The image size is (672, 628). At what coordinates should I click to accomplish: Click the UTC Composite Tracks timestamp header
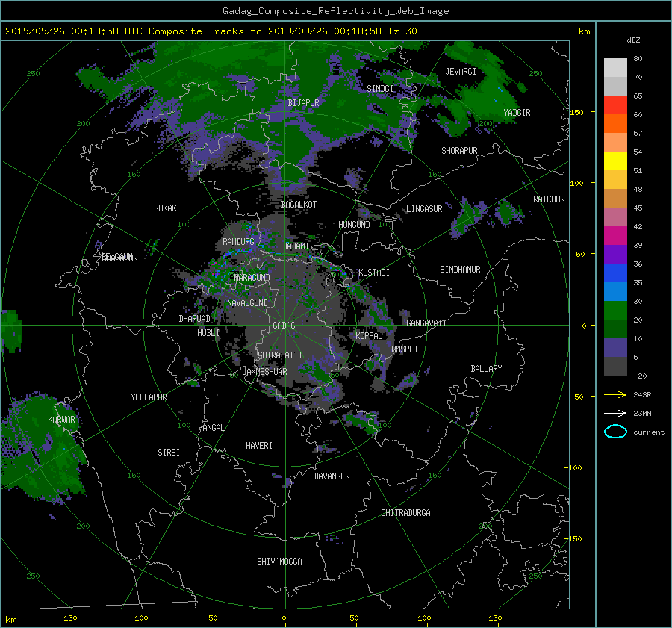coord(211,31)
